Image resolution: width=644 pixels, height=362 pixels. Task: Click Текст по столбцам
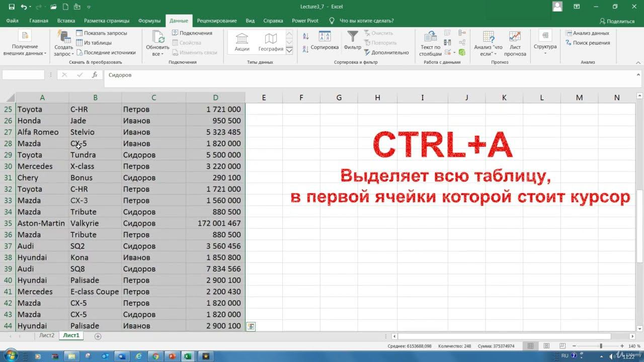pos(430,43)
